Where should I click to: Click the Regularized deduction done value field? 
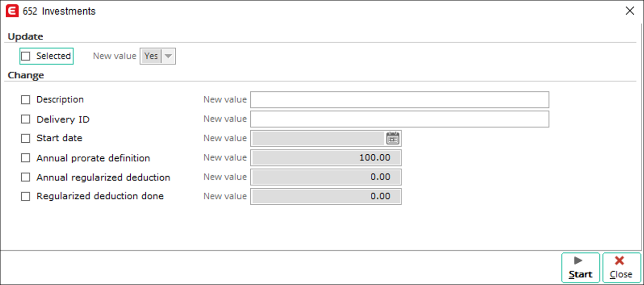[326, 196]
